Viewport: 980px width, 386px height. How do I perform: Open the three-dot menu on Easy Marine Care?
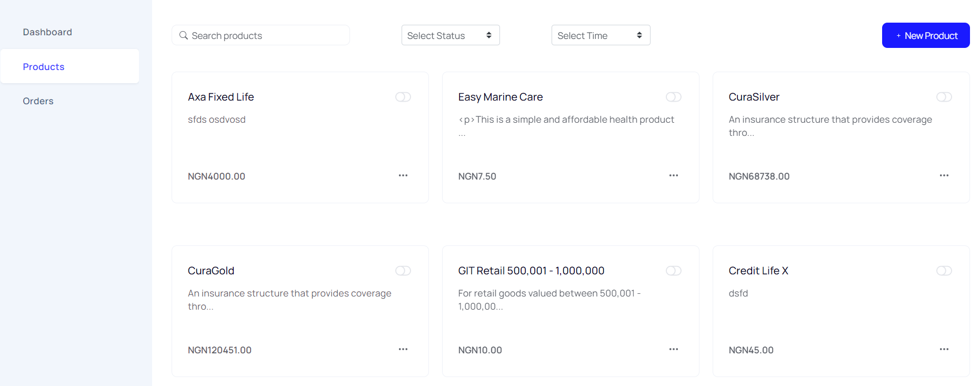tap(674, 175)
